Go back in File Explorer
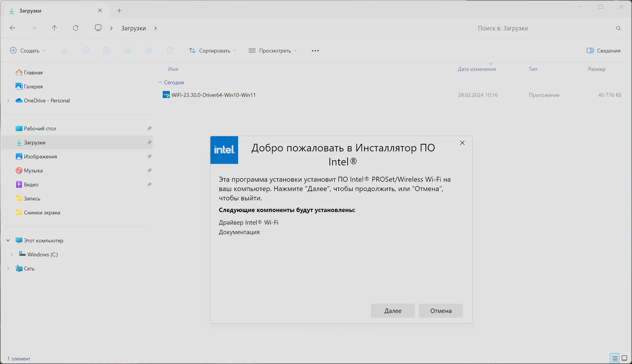Viewport: 632px width, 364px height. click(x=13, y=28)
